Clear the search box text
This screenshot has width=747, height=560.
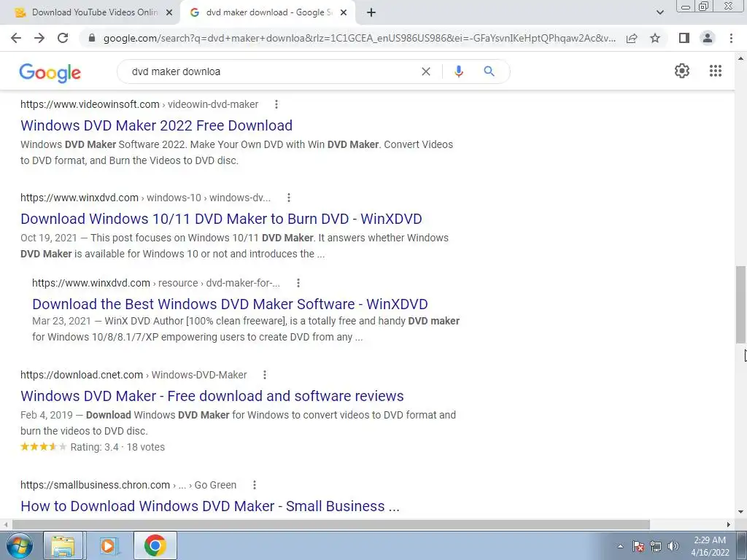[x=426, y=71]
